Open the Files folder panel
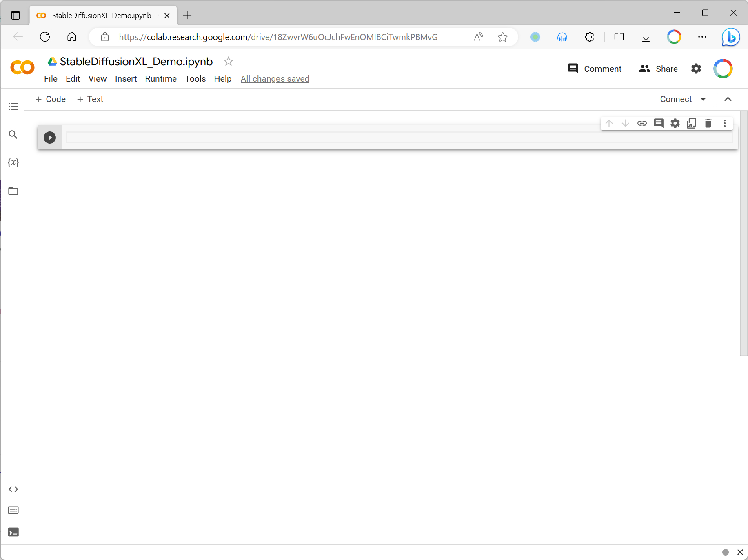The height and width of the screenshot is (560, 748). point(13,191)
